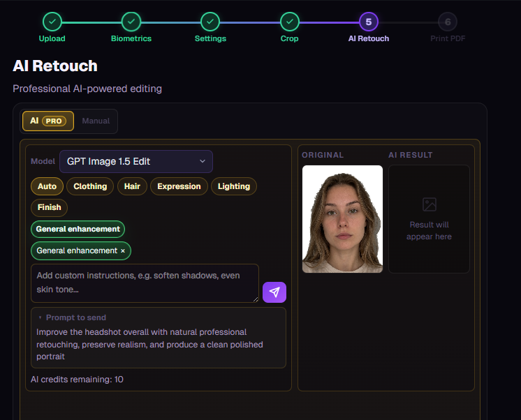Screen dimensions: 521x420
Task: Click the ORIGINAL column heading
Action: pos(323,155)
